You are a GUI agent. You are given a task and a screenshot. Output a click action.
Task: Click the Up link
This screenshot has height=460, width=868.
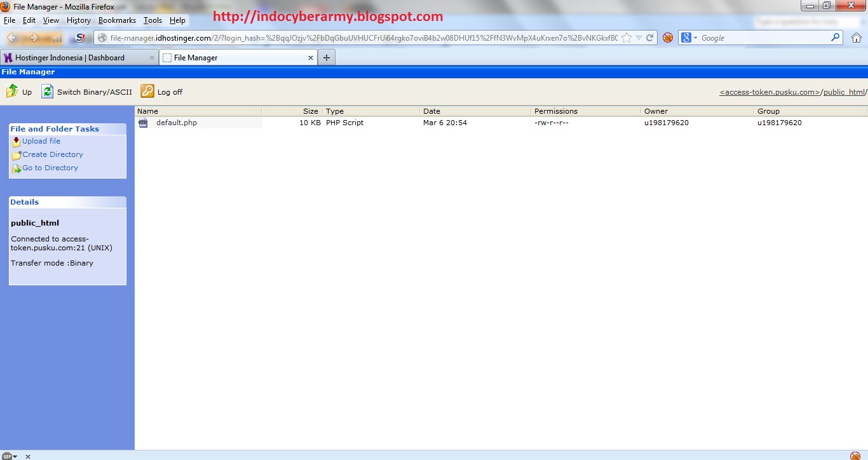point(27,92)
